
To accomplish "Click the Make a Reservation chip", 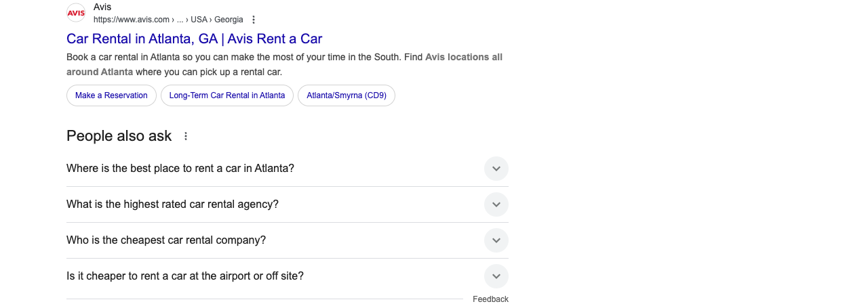I will pos(111,95).
